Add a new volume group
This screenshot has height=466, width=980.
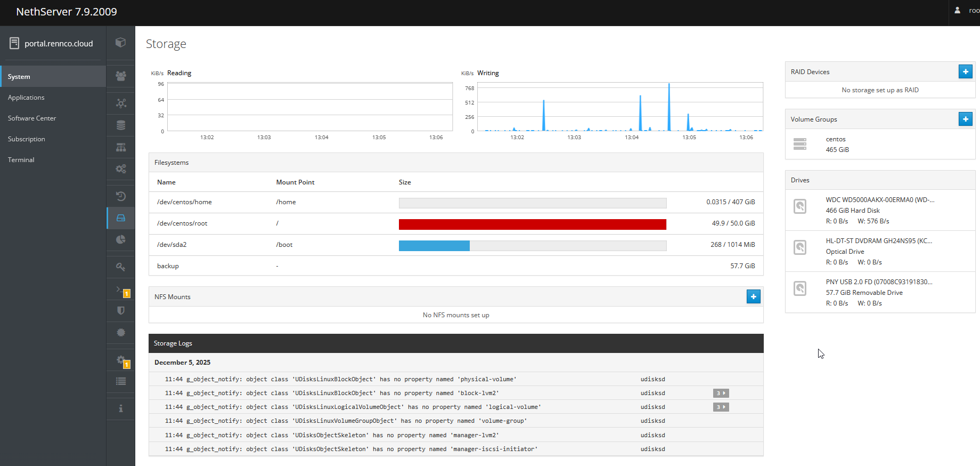tap(965, 119)
